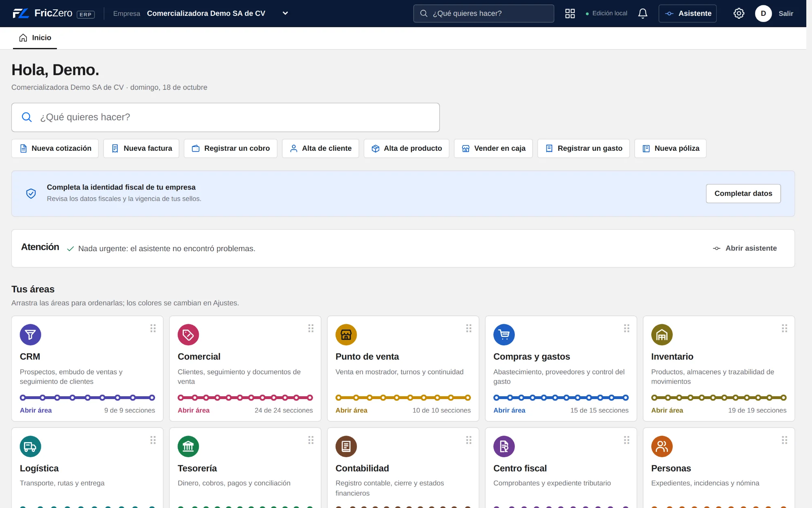Open the Comercial tag icon
The image size is (812, 508).
click(188, 335)
